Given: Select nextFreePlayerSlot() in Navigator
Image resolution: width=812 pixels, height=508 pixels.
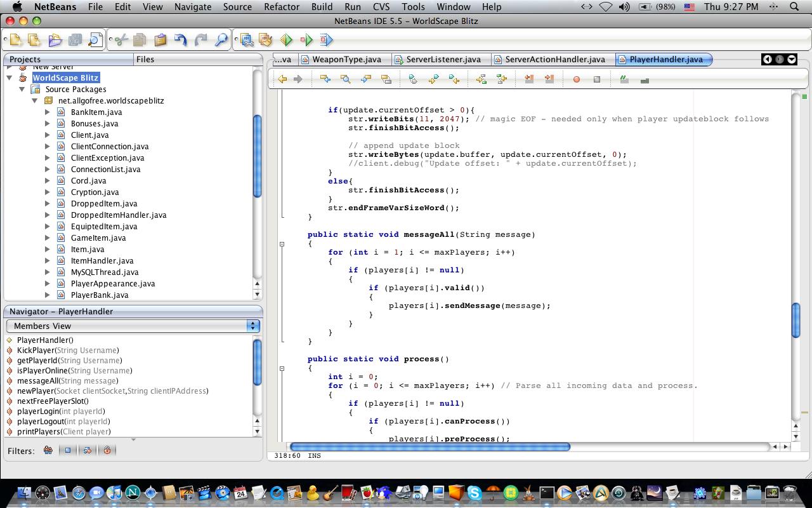Looking at the screenshot, I should click(53, 401).
